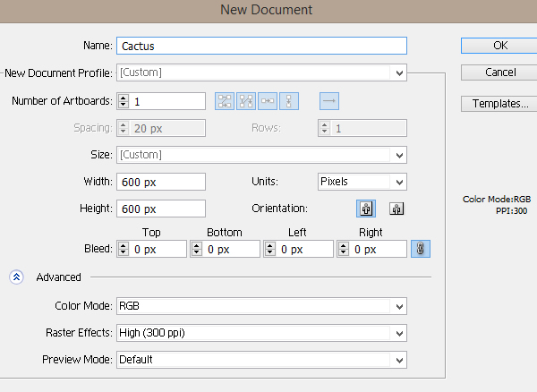
Task: Open the Templates... button
Action: (x=499, y=104)
